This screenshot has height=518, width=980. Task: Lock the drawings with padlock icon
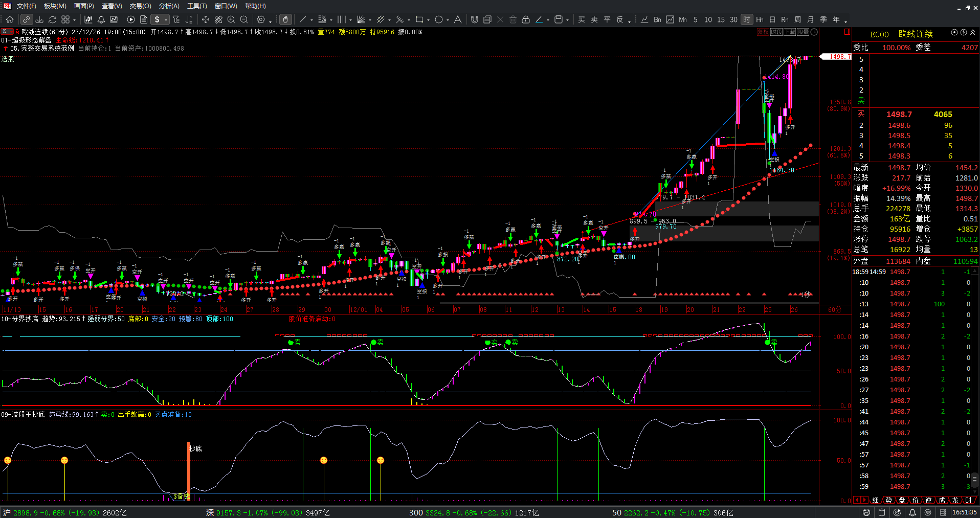[x=526, y=19]
